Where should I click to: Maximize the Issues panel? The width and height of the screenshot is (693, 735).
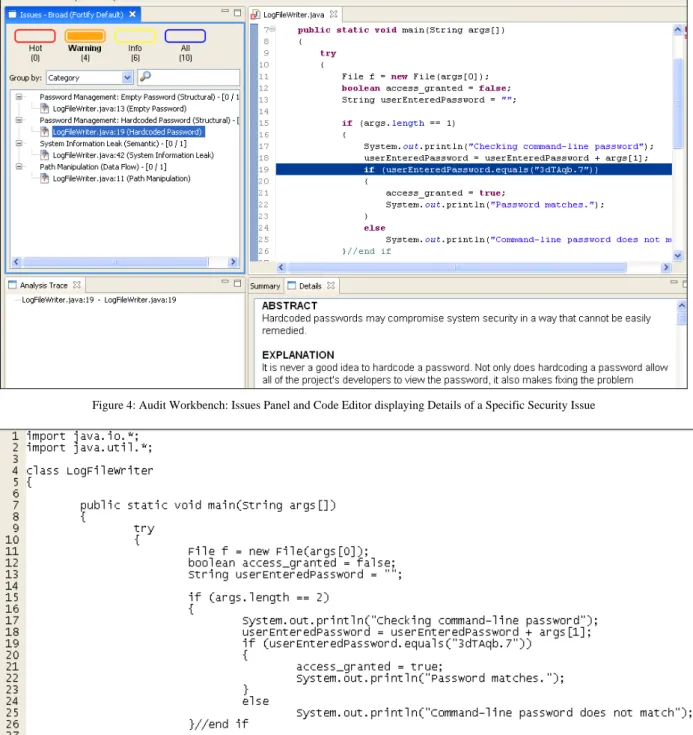[237, 13]
